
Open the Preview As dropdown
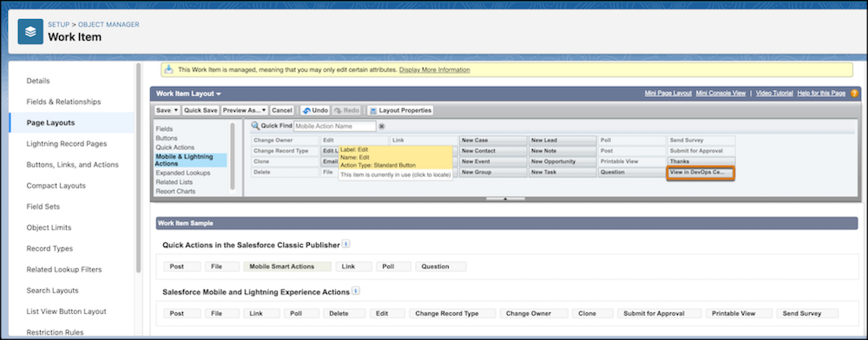(244, 110)
